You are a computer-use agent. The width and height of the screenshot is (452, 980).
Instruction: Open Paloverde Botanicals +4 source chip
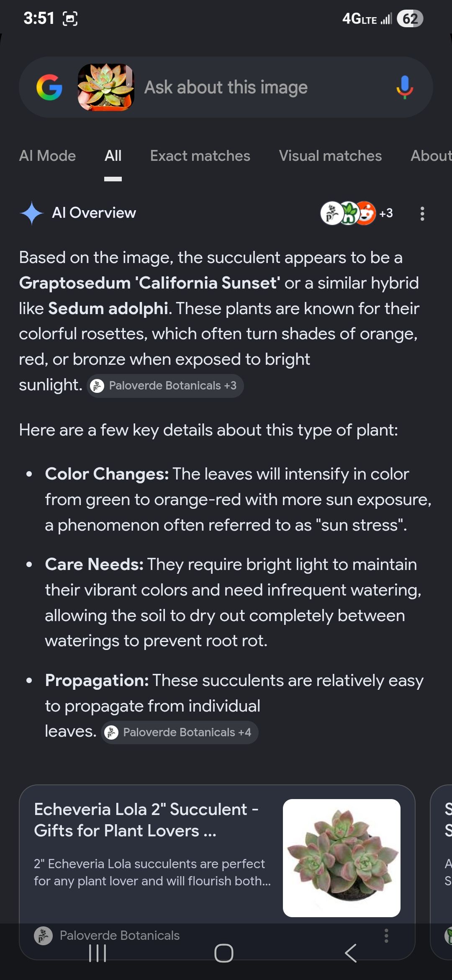(180, 732)
